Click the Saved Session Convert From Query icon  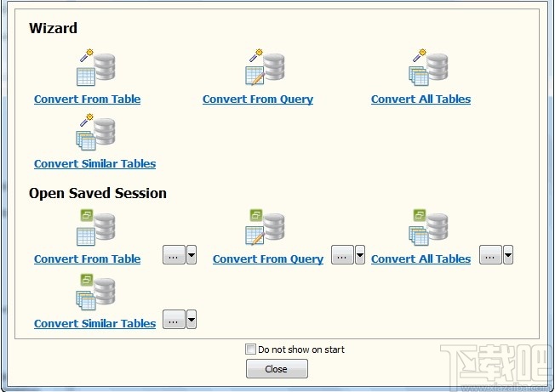pyautogui.click(x=265, y=227)
